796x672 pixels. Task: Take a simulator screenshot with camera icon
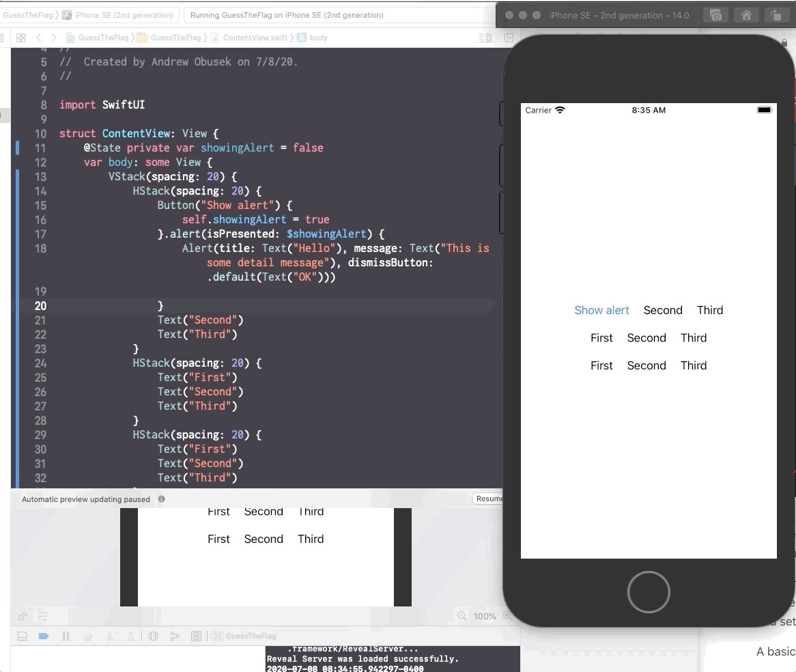(715, 15)
